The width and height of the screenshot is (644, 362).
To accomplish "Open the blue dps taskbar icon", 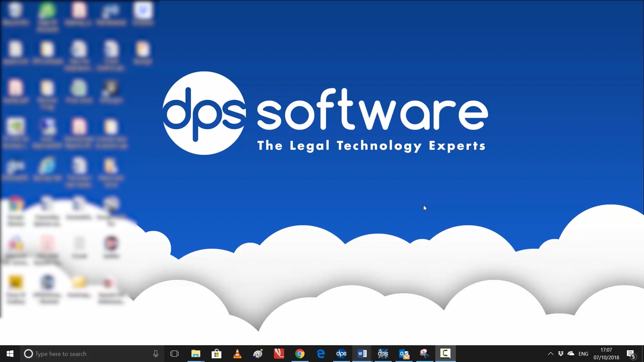I will [341, 354].
